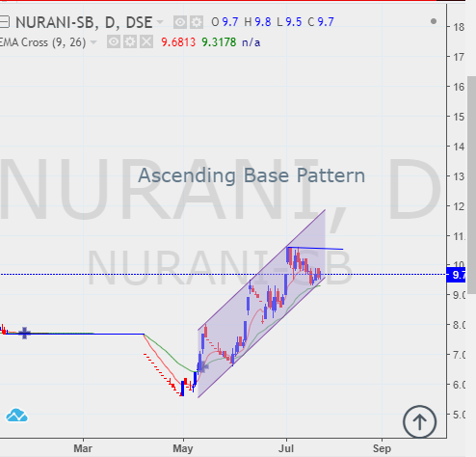Click the blue cross marker on flat line

click(x=24, y=333)
